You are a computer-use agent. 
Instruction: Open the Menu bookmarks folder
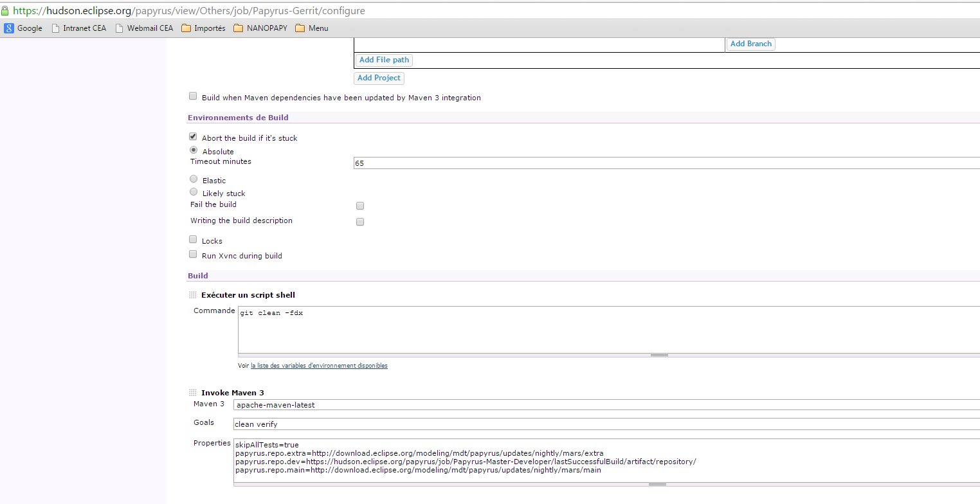coord(312,28)
